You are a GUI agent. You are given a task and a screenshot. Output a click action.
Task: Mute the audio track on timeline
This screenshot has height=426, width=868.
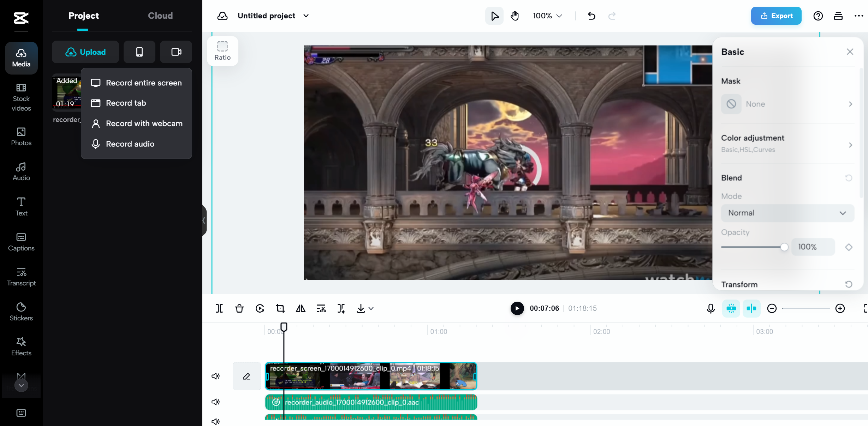pos(216,402)
